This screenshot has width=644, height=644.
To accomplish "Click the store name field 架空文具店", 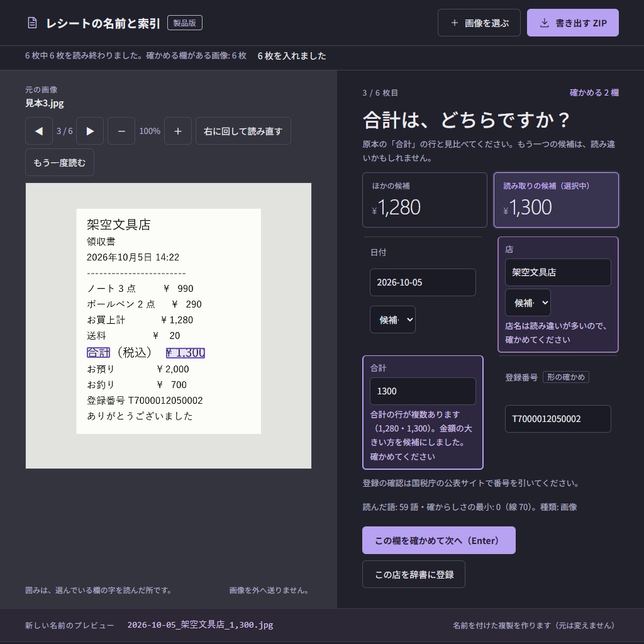I will (x=558, y=272).
